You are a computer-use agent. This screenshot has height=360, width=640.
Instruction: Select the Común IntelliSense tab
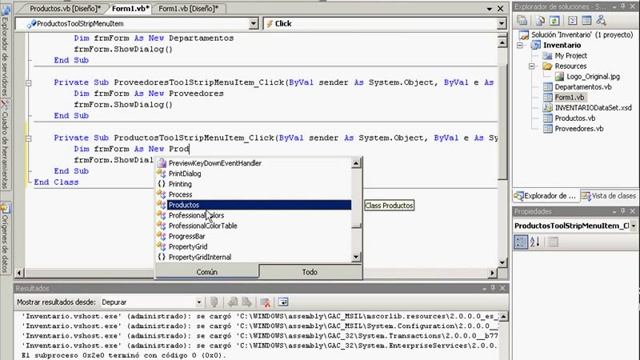207,272
